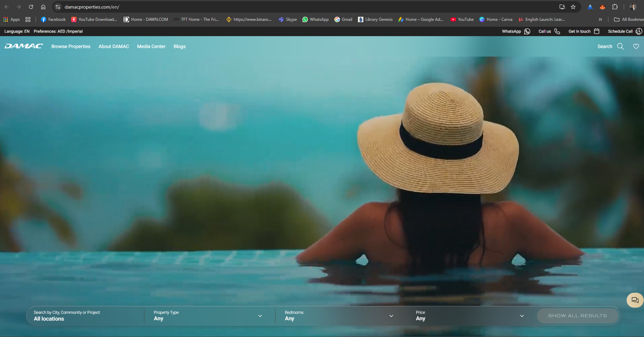Click the browser forward arrow
Viewport: 644px width, 337px height.
click(19, 7)
